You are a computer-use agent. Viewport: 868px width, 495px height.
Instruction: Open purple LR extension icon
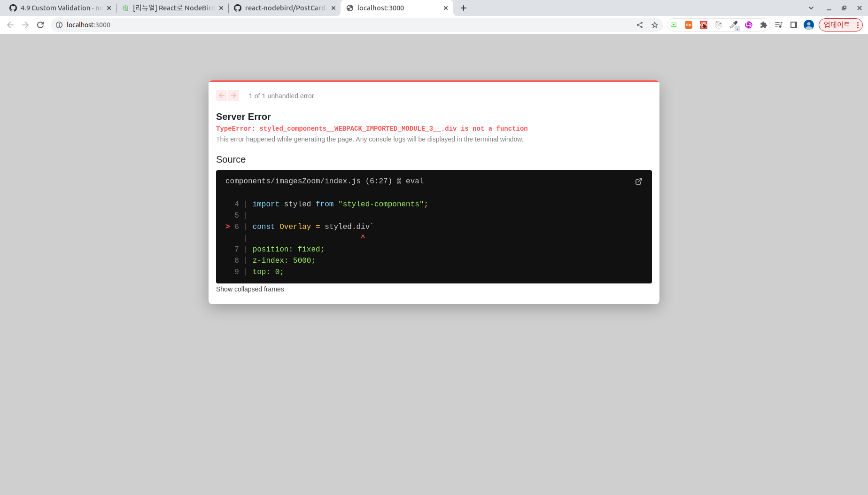click(749, 25)
